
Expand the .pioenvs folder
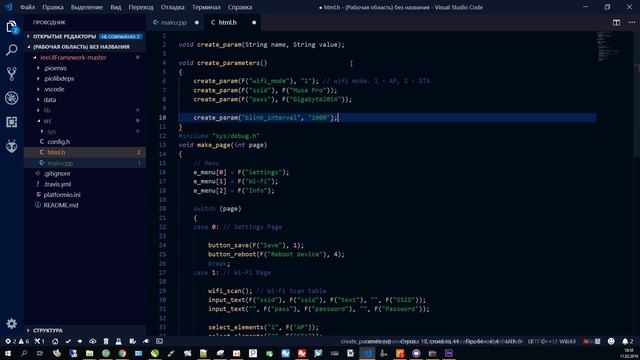point(55,68)
